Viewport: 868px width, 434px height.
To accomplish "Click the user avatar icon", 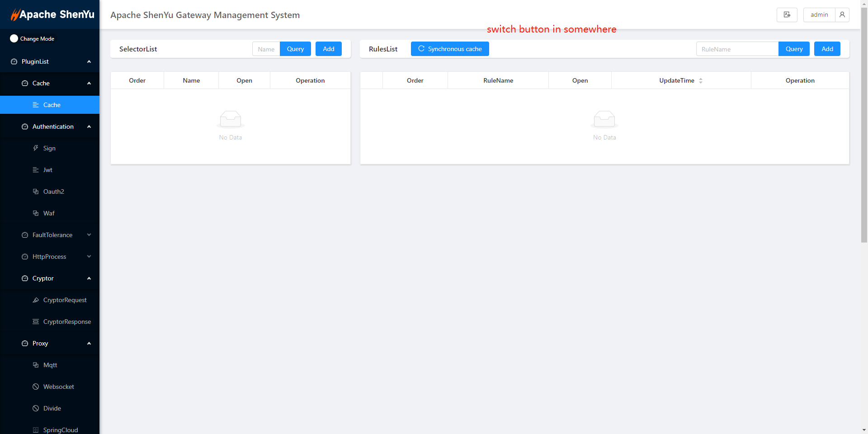I will point(842,14).
